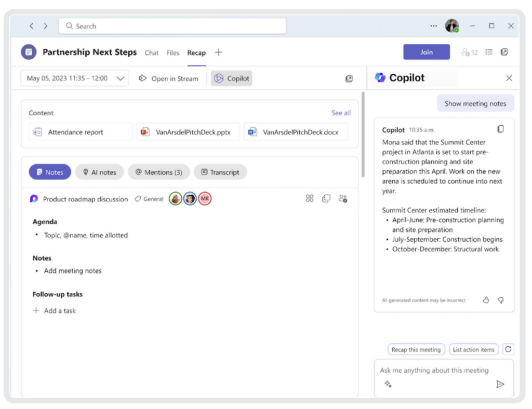The width and height of the screenshot is (532, 409).
Task: Pop out meeting window from header
Action: [x=504, y=52]
